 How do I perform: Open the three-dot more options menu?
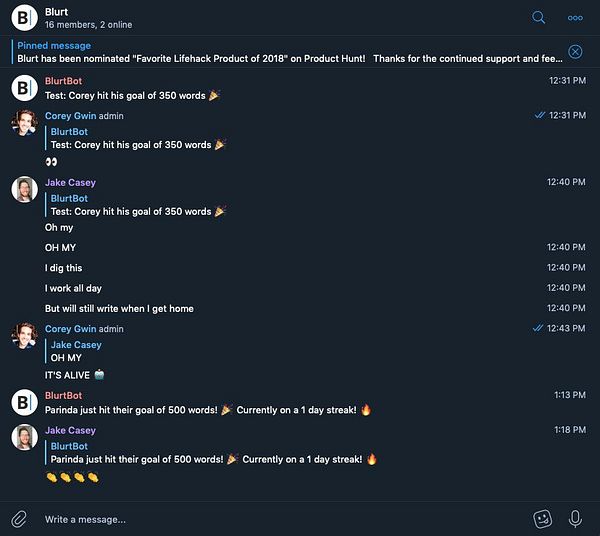click(x=575, y=18)
